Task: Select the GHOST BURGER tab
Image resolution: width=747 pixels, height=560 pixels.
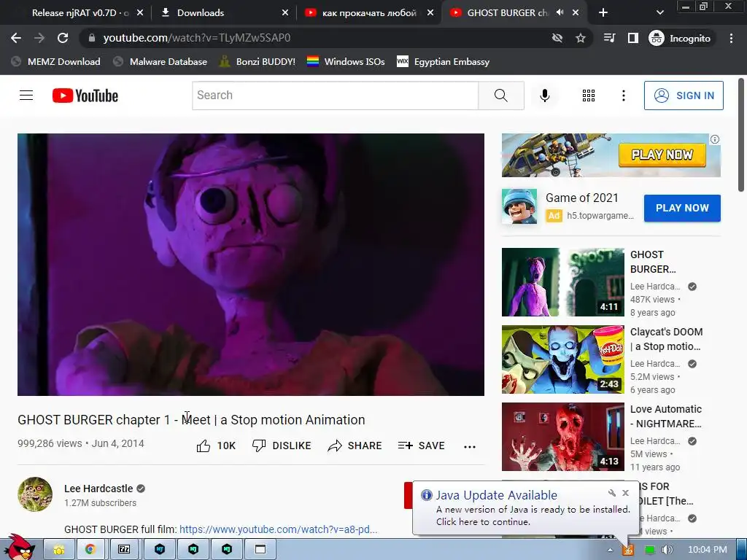Action: (x=507, y=13)
